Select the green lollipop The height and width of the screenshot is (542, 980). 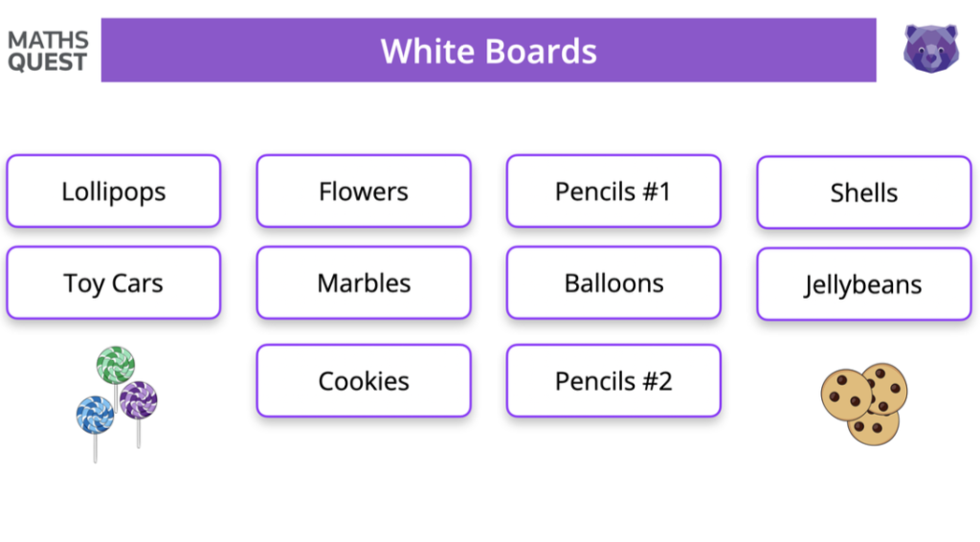[x=116, y=365]
